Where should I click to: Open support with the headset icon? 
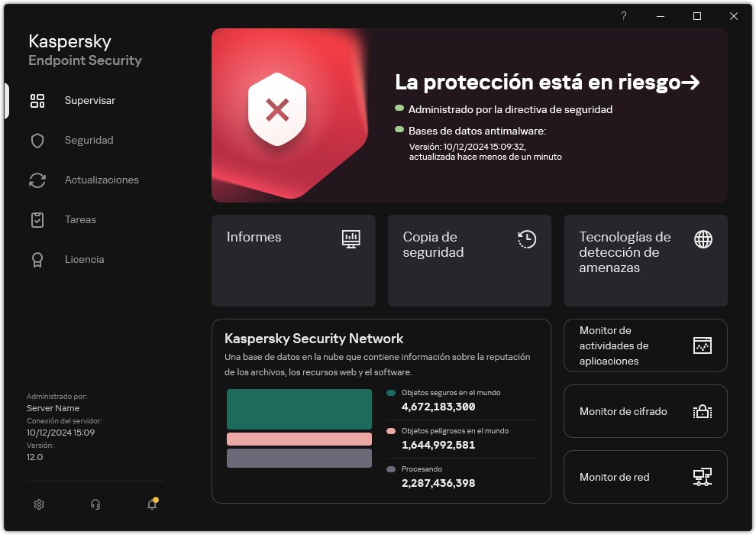point(95,504)
